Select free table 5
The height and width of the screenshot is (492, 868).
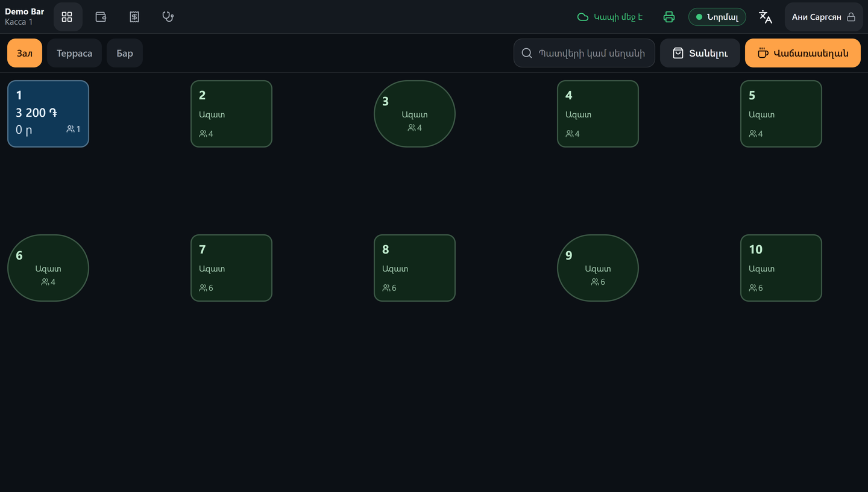click(781, 114)
